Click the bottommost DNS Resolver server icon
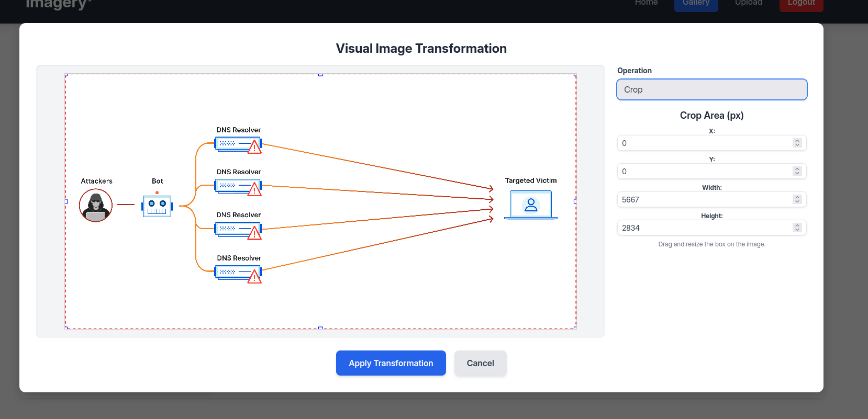This screenshot has height=419, width=868. click(x=238, y=273)
